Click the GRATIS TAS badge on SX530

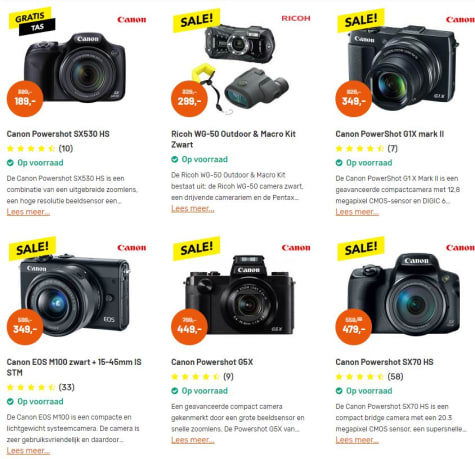coord(32,21)
